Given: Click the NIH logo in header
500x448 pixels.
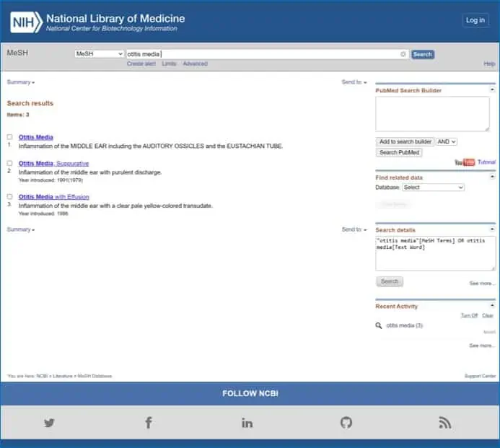Looking at the screenshot, I should (x=26, y=22).
